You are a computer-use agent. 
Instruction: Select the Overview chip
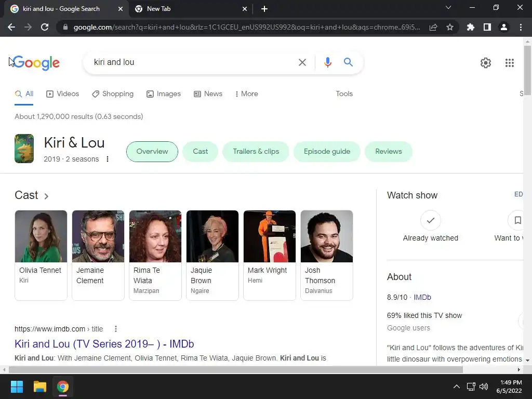click(x=152, y=152)
